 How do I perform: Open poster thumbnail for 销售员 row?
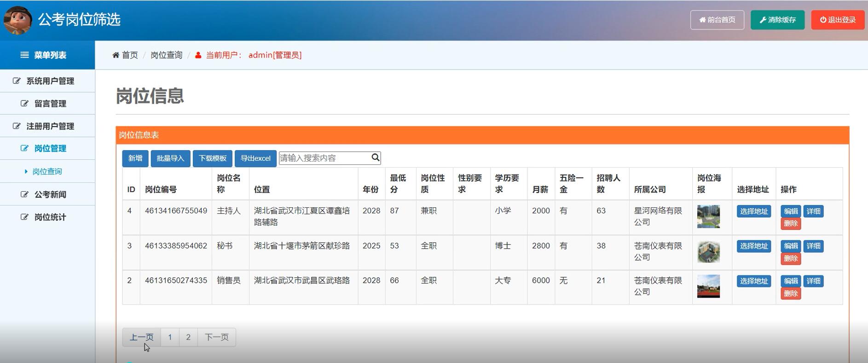708,286
